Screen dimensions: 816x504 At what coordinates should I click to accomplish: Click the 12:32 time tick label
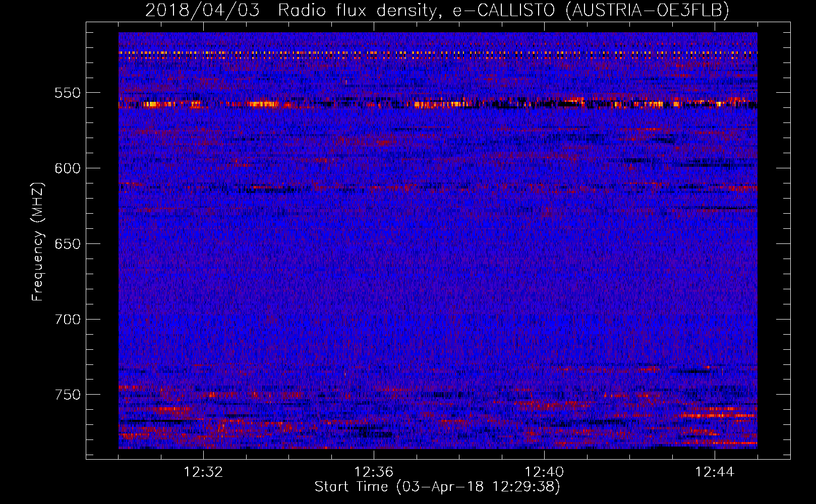203,472
